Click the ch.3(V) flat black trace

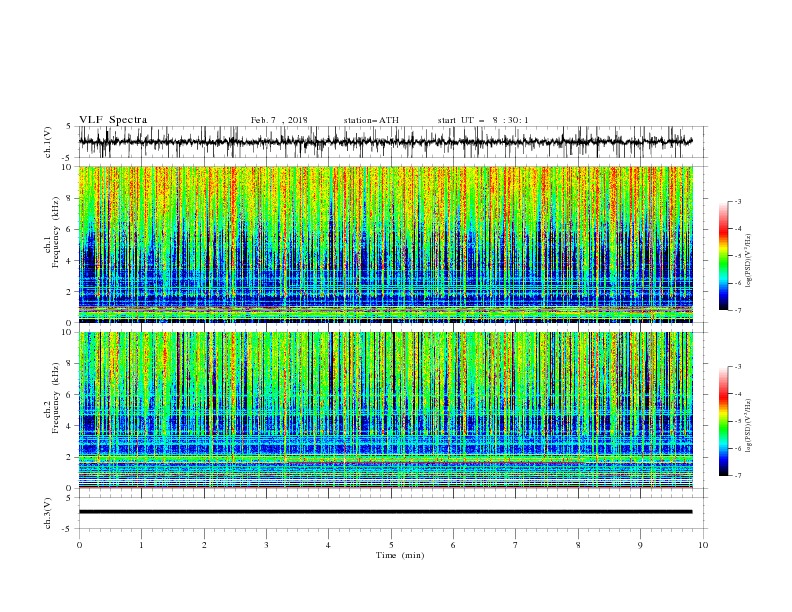click(x=385, y=512)
